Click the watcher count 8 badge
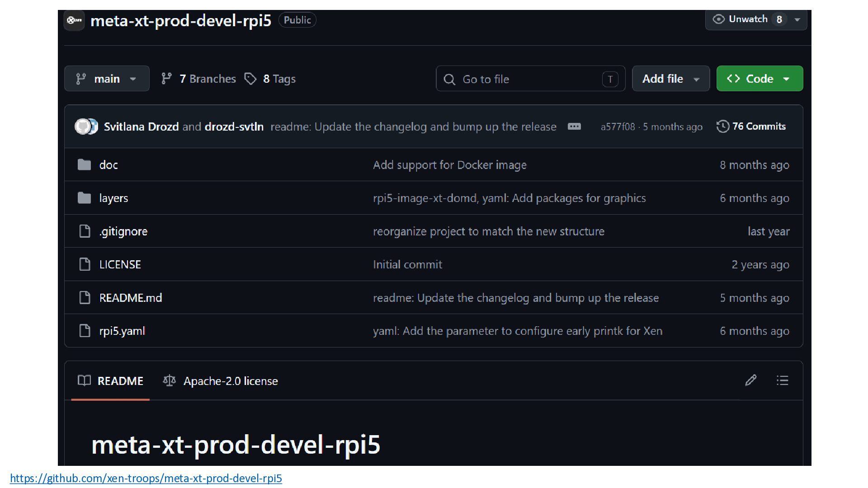This screenshot has height=488, width=868. [x=779, y=19]
